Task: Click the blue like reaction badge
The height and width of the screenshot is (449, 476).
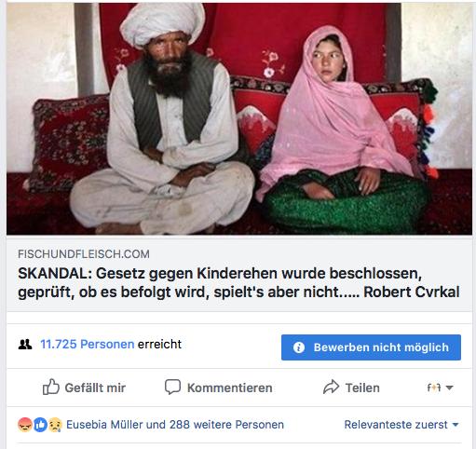Action: (40, 425)
